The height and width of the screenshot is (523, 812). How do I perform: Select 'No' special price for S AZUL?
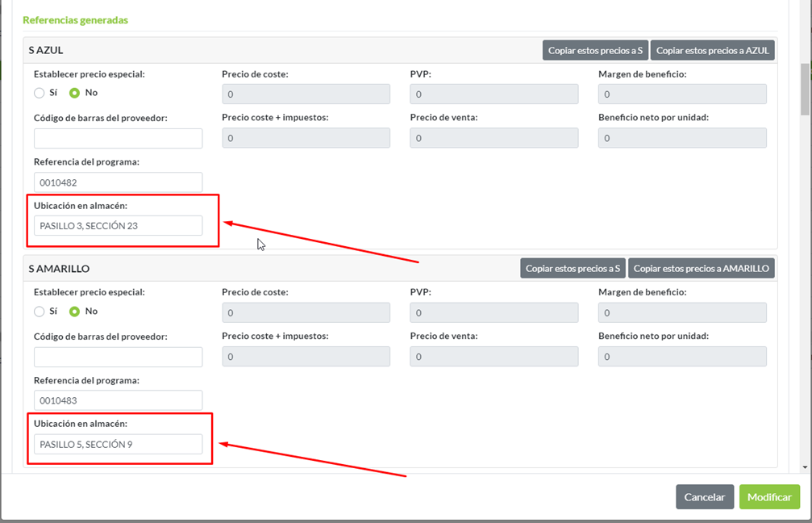click(75, 93)
